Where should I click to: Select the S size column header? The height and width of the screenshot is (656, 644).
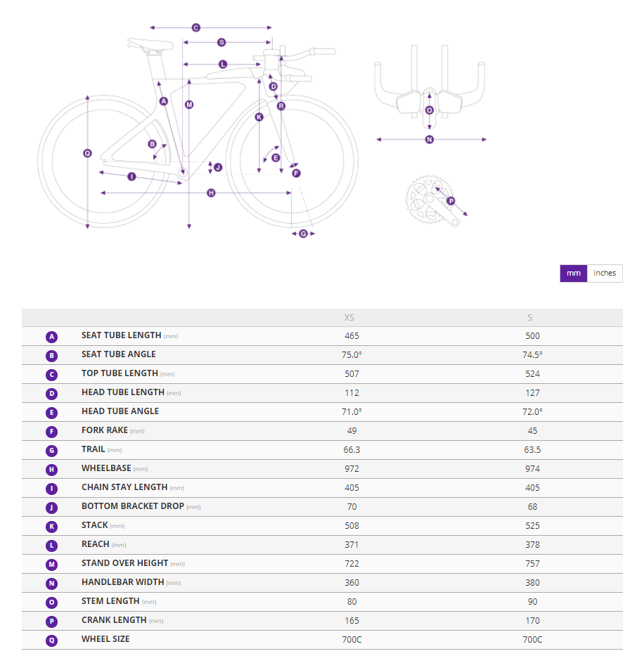[530, 318]
